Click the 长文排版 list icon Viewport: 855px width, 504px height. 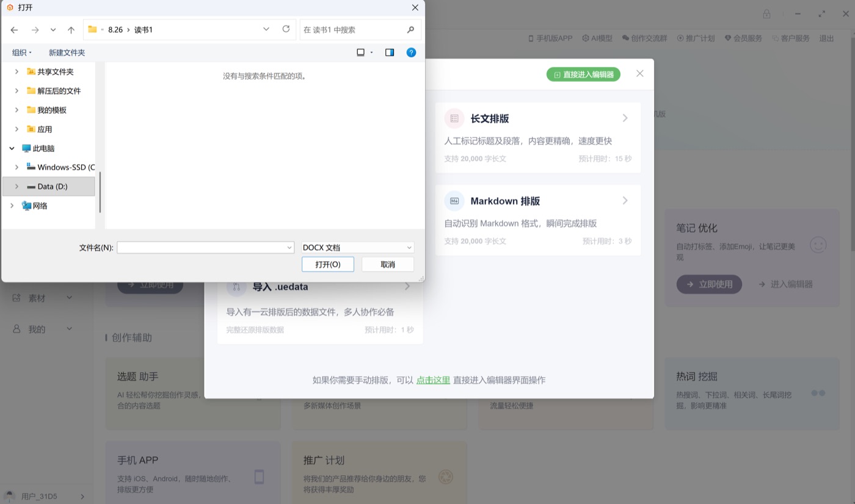(454, 118)
